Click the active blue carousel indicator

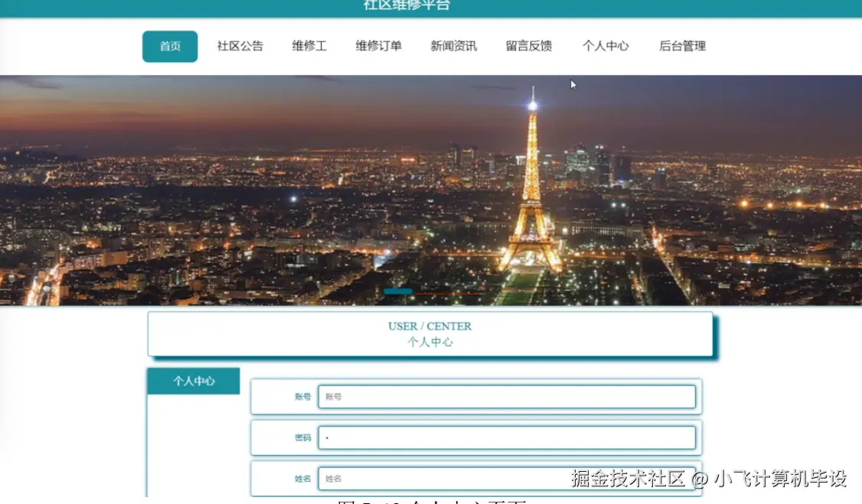click(x=398, y=291)
